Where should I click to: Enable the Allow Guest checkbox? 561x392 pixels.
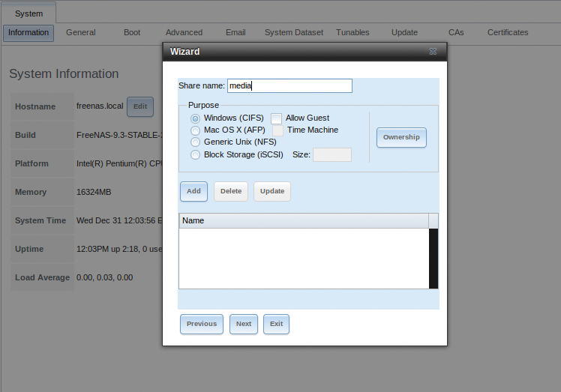point(276,118)
